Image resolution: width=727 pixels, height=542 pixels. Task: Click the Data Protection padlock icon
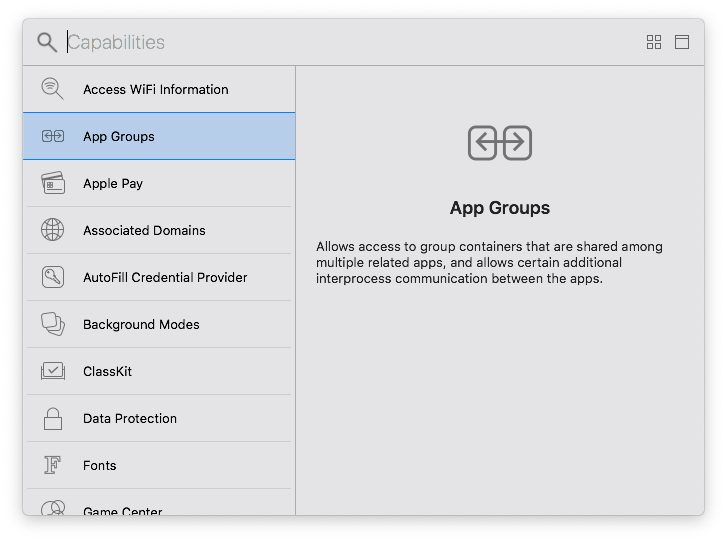(52, 418)
